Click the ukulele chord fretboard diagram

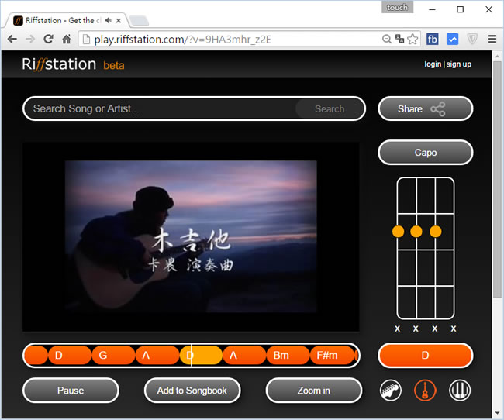click(x=425, y=249)
